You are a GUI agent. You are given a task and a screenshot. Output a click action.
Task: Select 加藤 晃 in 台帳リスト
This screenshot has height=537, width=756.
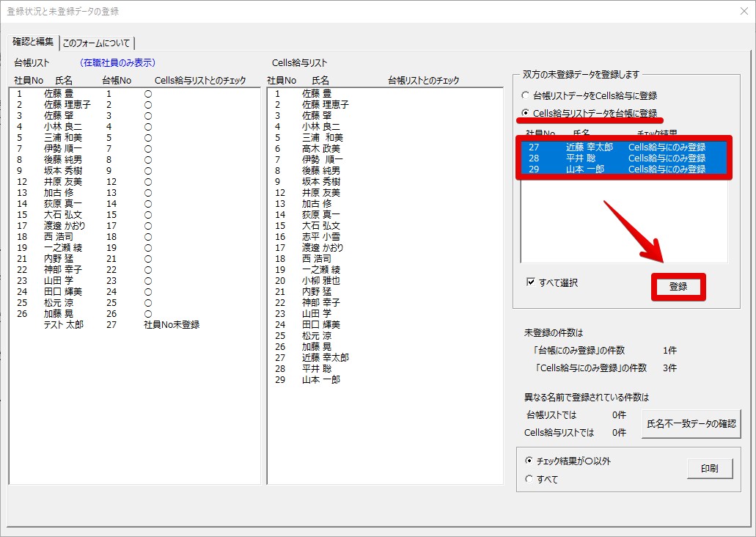pos(134,313)
